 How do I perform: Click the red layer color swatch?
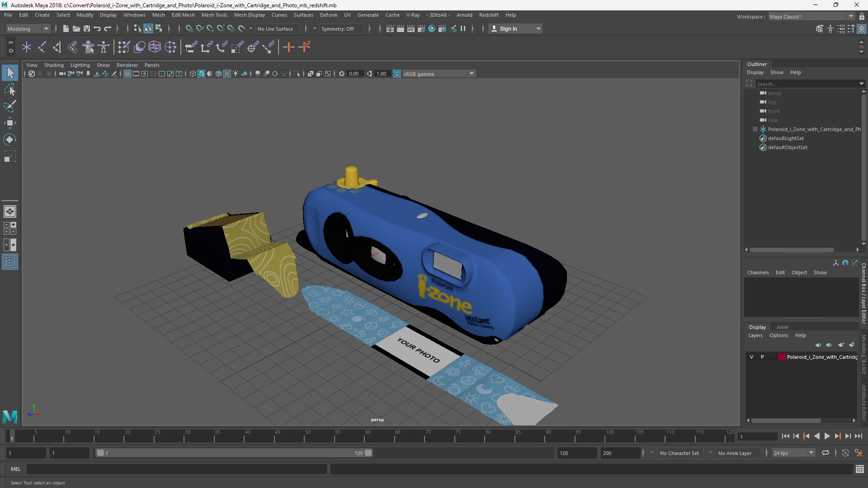tap(782, 357)
